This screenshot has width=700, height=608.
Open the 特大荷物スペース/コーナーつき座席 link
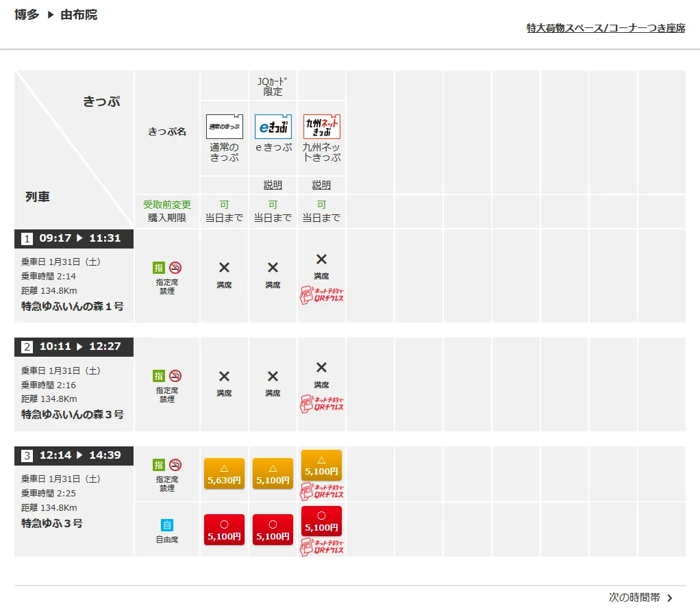click(605, 28)
